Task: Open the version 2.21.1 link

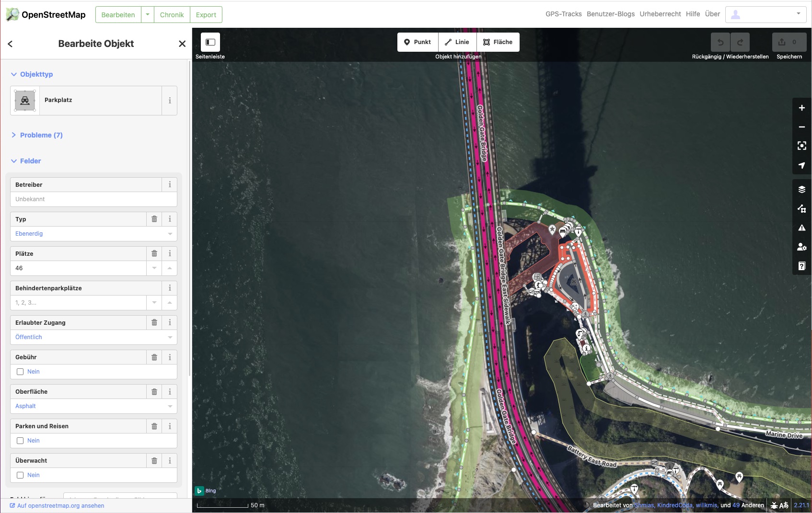Action: [x=801, y=505]
